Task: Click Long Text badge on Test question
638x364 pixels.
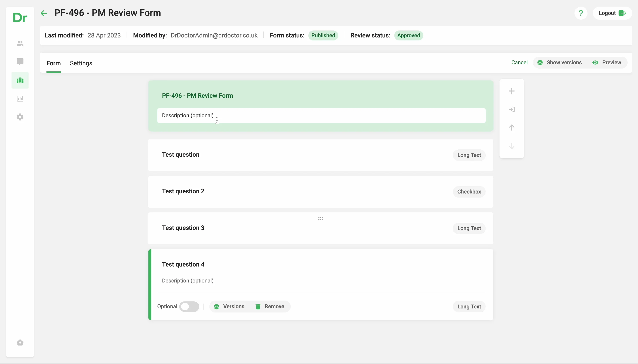Action: pos(469,155)
